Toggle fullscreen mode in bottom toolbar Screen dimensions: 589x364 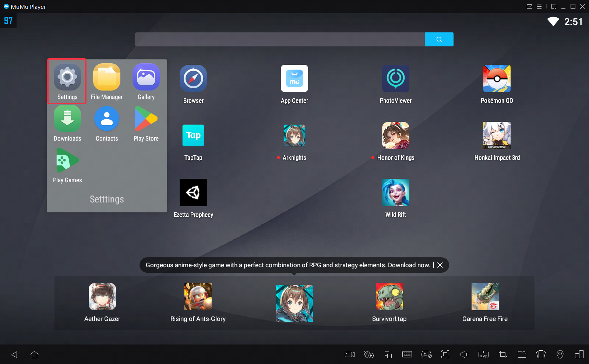(445, 354)
